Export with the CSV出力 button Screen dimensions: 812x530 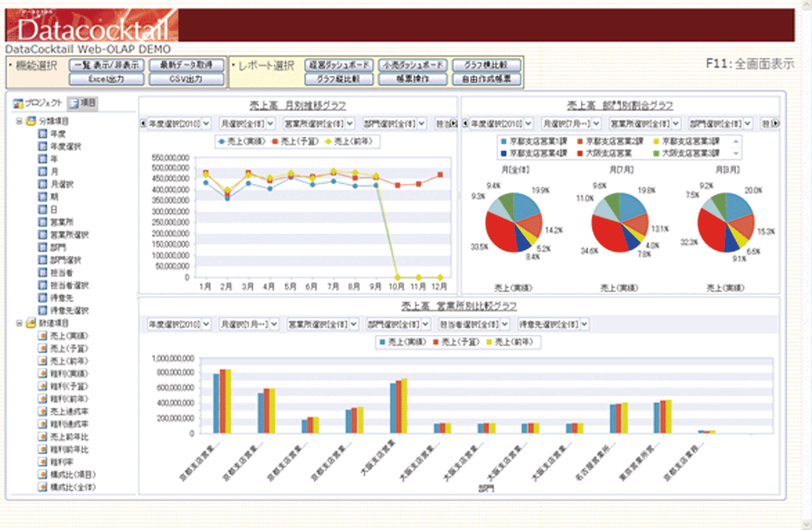tap(186, 80)
